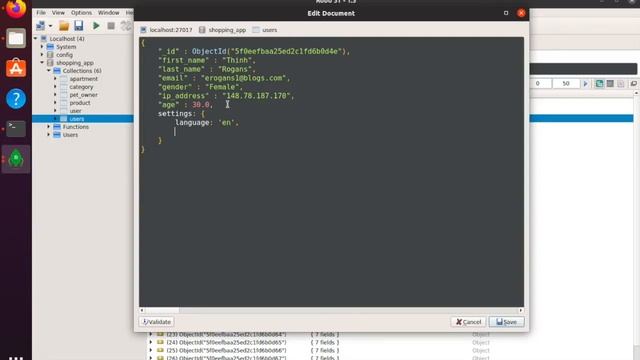This screenshot has height=360, width=640.
Task: Open Firefox from the Ubuntu dock
Action: pos(16,9)
